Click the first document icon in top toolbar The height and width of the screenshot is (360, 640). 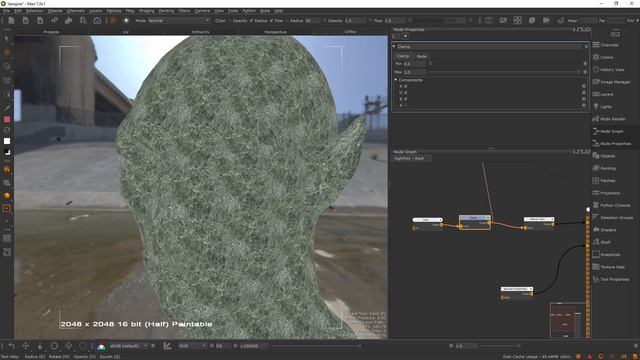pos(11,20)
